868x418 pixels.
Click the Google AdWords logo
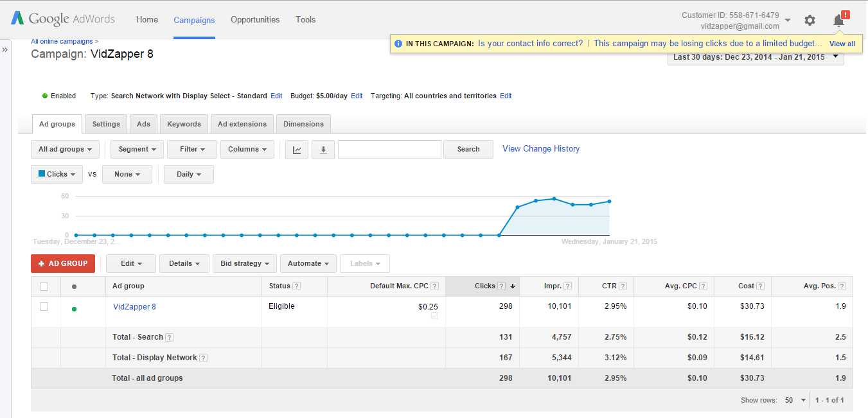click(63, 19)
